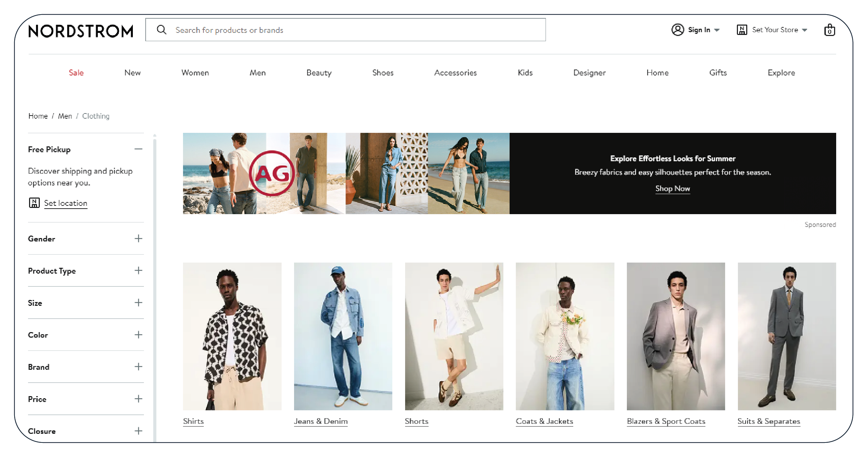Image resolution: width=868 pixels, height=457 pixels.
Task: Open the New menu
Action: (x=133, y=73)
